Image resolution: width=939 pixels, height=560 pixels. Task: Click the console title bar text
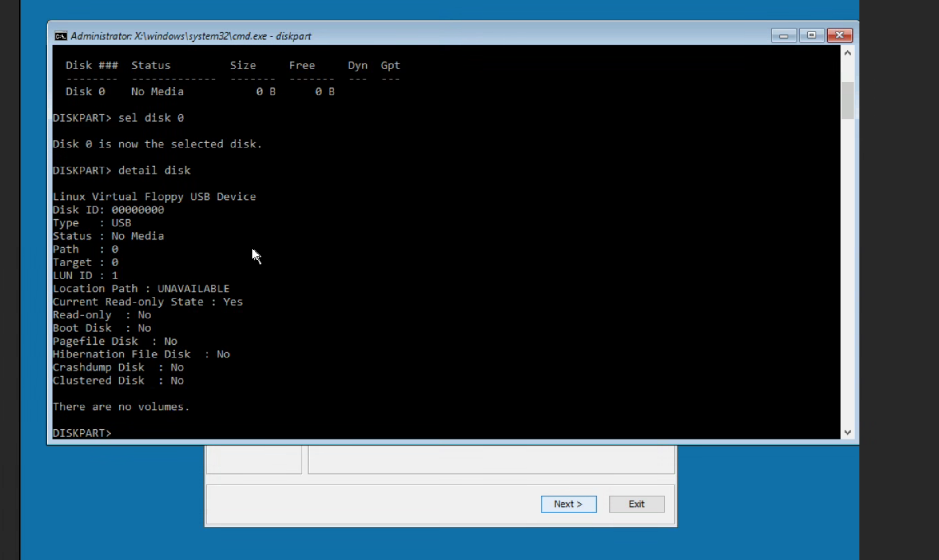191,36
